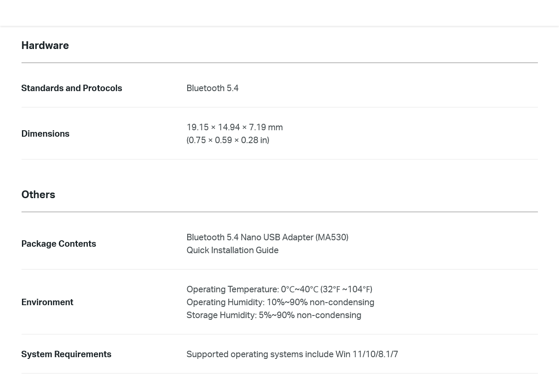Image resolution: width=559 pixels, height=392 pixels.
Task: Click the Others section heading
Action: [38, 195]
